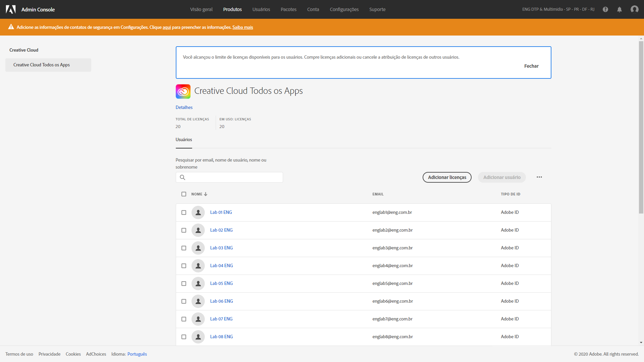The height and width of the screenshot is (362, 644).
Task: Open the Detalhes link
Action: click(184, 107)
